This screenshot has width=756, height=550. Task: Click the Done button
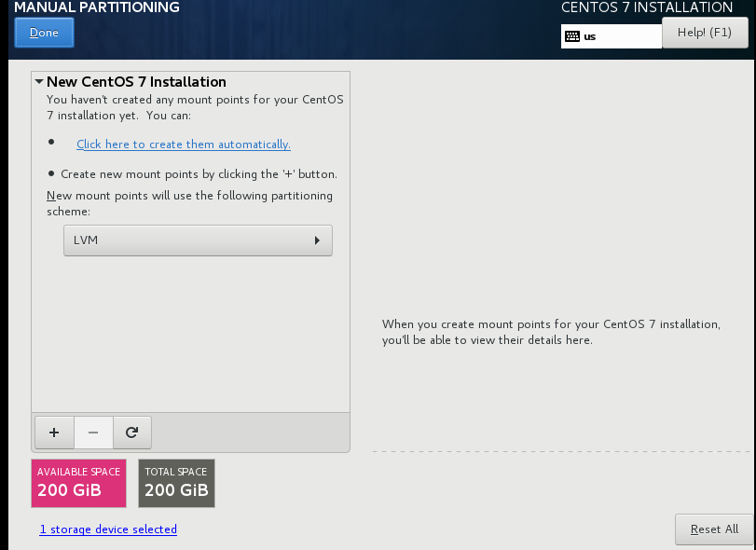tap(45, 33)
